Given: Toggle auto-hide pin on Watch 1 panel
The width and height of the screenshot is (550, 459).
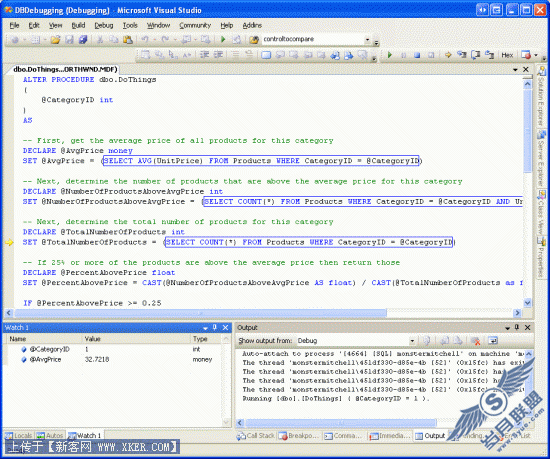Looking at the screenshot, I should [215, 328].
